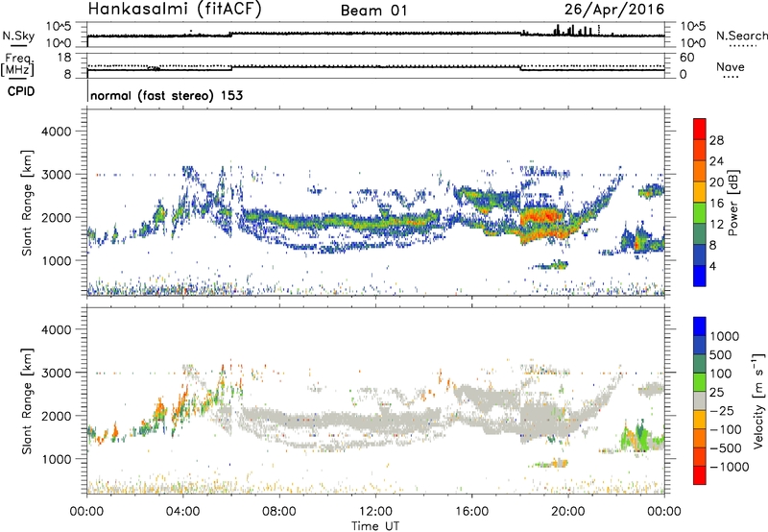Click the 'Power [dB]' colorbar title
768x532 pixels.
coord(732,203)
